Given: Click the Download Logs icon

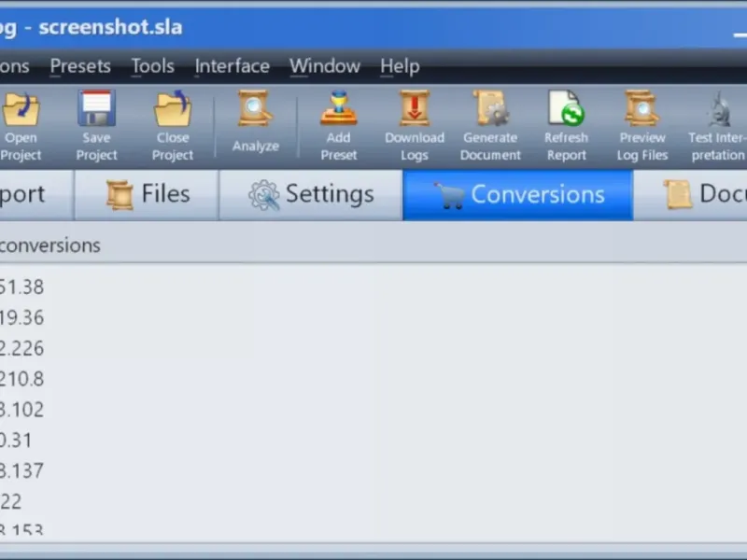Looking at the screenshot, I should coord(414,108).
